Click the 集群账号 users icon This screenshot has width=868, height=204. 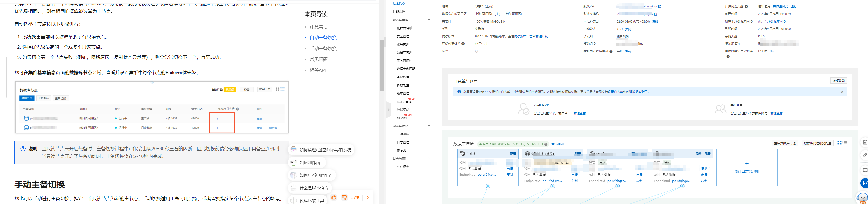[721, 109]
